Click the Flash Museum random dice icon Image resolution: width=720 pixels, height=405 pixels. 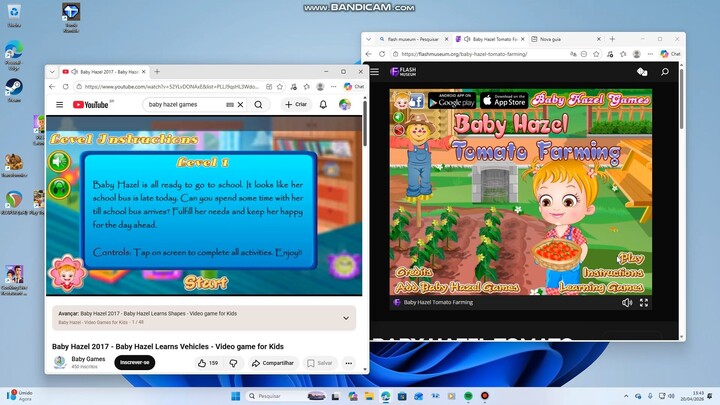pos(642,72)
